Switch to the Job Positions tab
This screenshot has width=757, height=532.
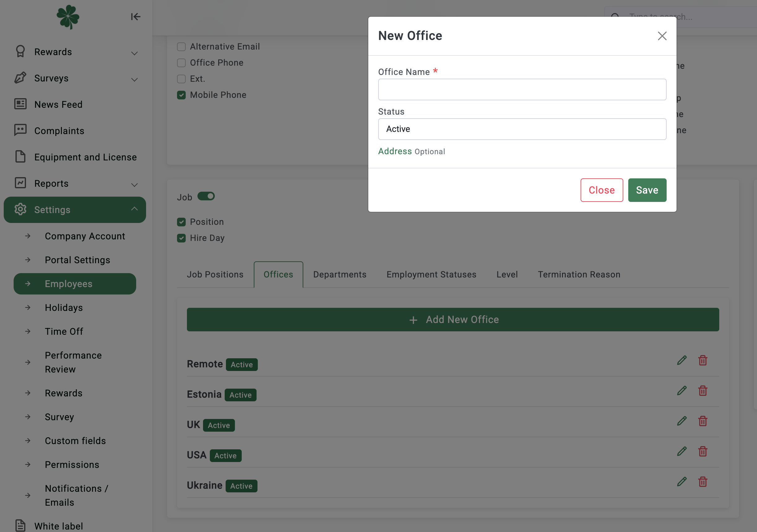tap(215, 274)
